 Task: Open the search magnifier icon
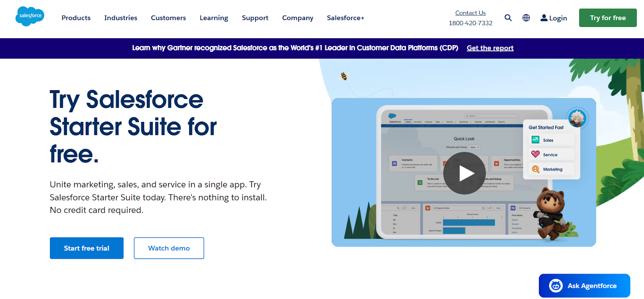pos(508,18)
